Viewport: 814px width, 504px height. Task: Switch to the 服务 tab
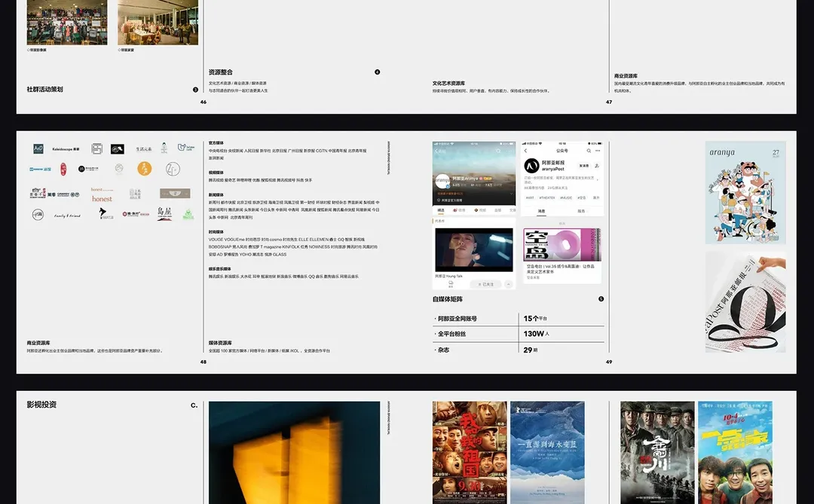pyautogui.click(x=581, y=211)
